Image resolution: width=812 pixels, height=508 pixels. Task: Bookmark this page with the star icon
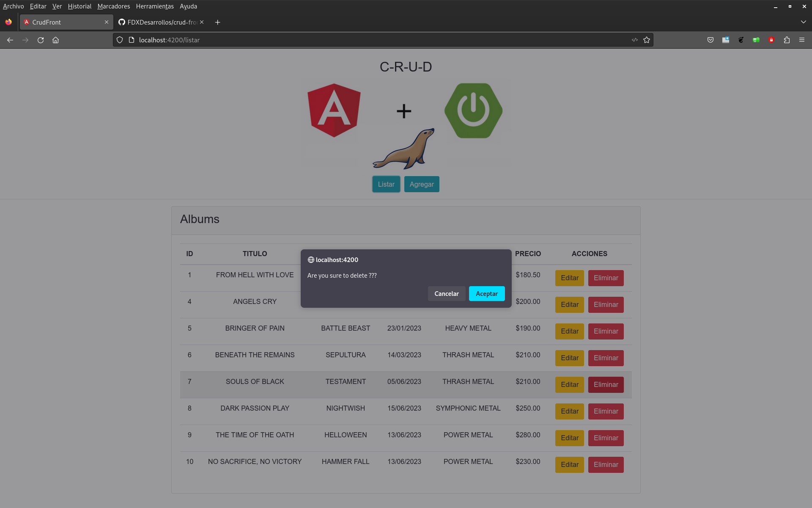coord(647,40)
